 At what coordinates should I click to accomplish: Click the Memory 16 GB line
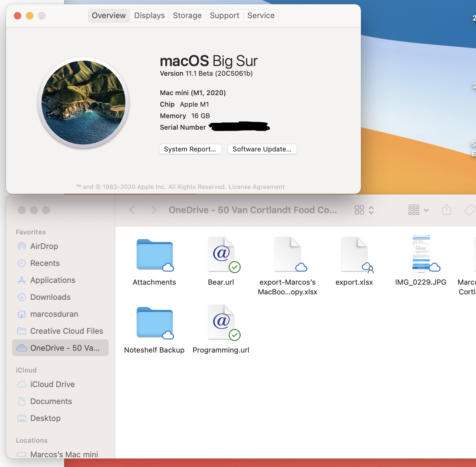tap(185, 116)
